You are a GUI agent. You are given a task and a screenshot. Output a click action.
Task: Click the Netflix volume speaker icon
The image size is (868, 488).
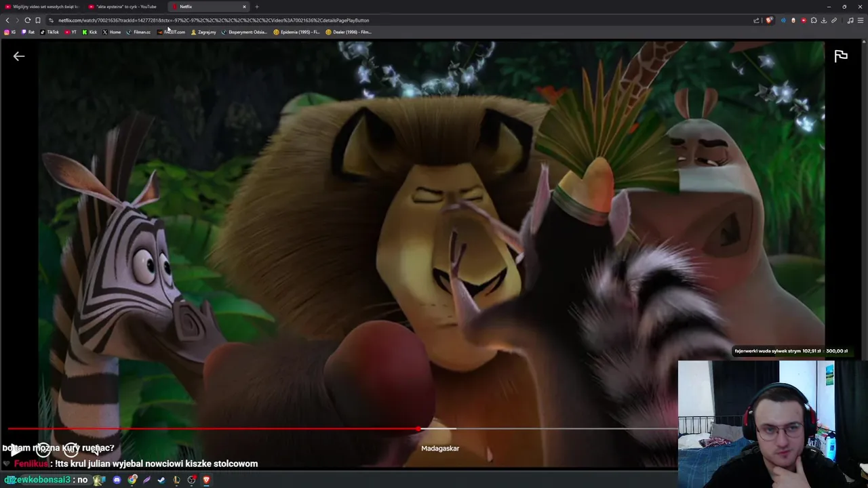click(97, 451)
